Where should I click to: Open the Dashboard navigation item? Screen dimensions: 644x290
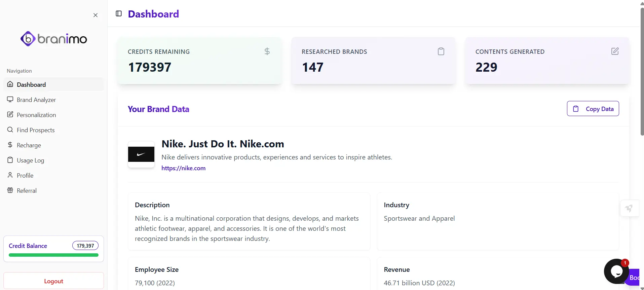click(54, 84)
